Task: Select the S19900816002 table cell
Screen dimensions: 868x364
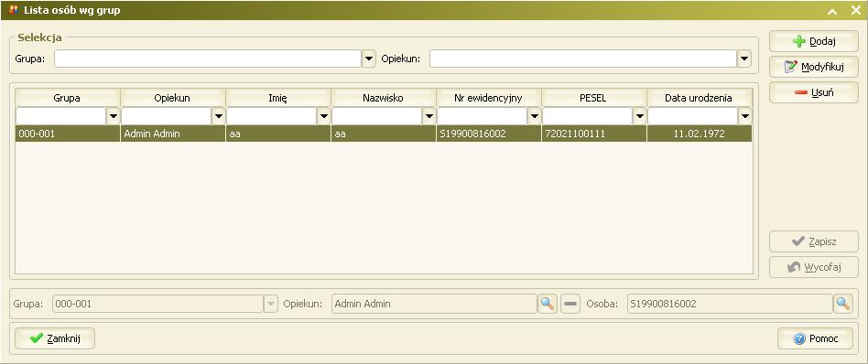Action: [489, 134]
